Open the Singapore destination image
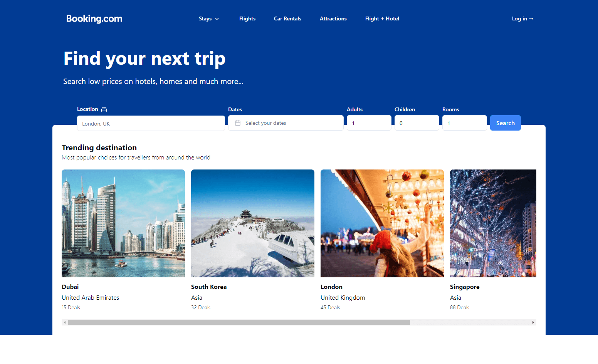This screenshot has height=364, width=598. pos(493,223)
